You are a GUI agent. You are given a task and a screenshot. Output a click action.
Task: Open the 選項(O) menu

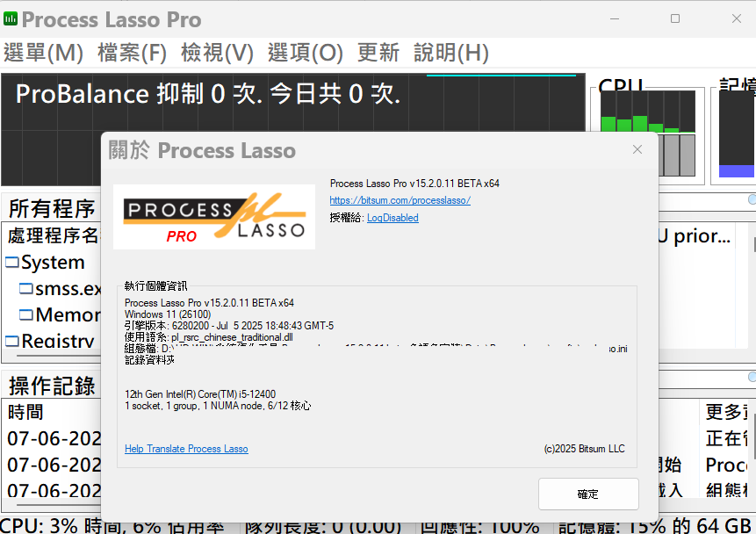coord(306,53)
